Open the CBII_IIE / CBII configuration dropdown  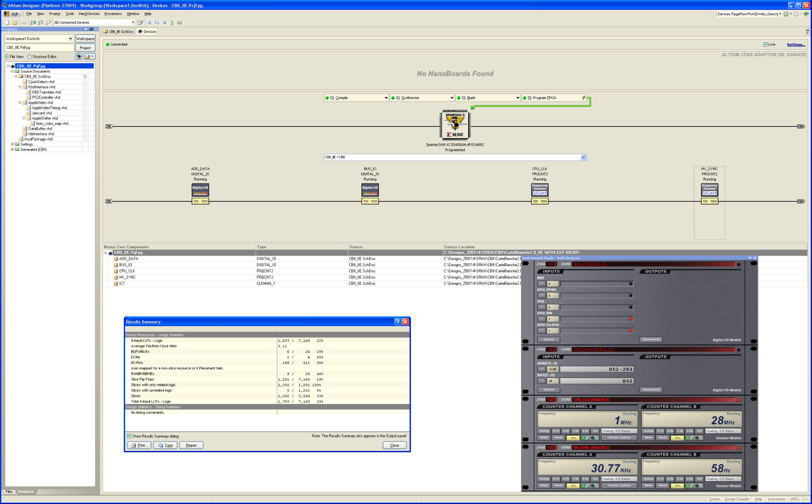pyautogui.click(x=583, y=157)
